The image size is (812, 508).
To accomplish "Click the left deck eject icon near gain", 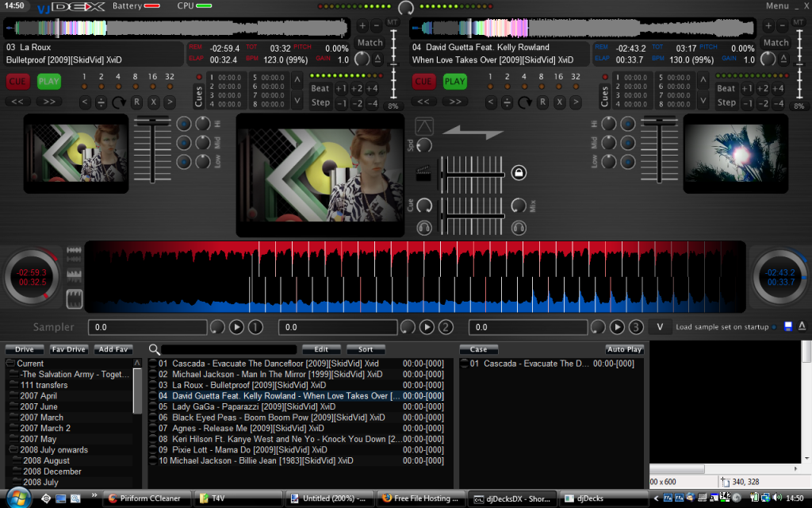I will tap(378, 59).
